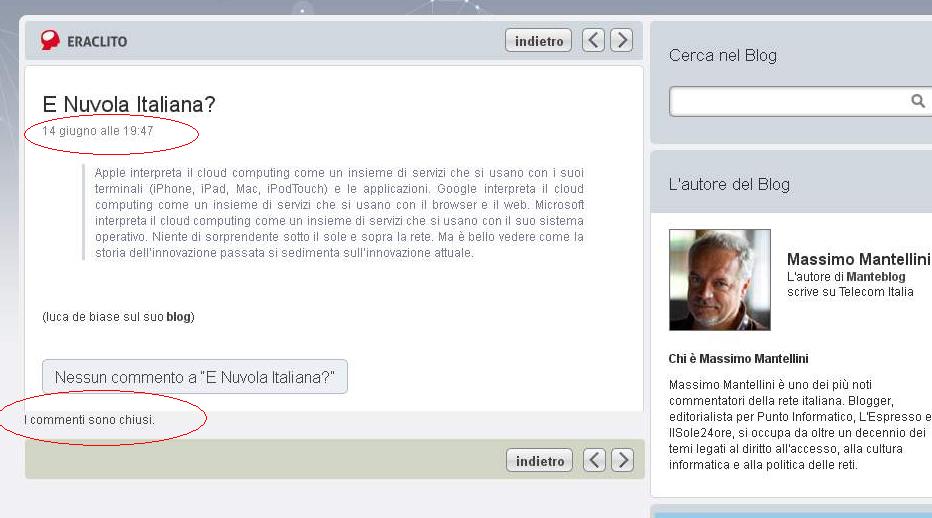Click 'Nessun commento a "E Nuvola Italiana?"' box
Image resolution: width=932 pixels, height=518 pixels.
pos(195,376)
